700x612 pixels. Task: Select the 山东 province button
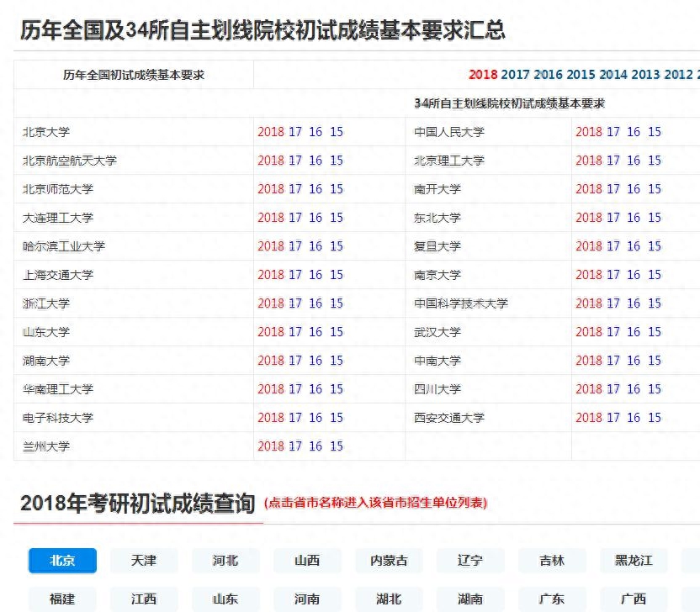tap(225, 599)
